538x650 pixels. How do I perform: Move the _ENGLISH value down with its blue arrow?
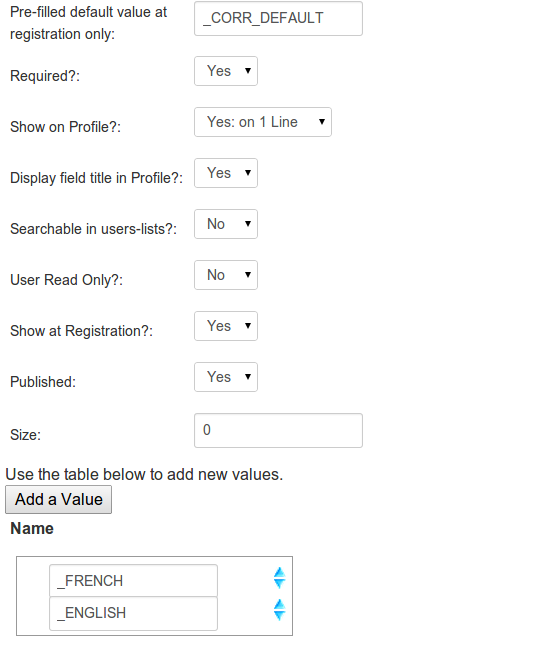(279, 615)
